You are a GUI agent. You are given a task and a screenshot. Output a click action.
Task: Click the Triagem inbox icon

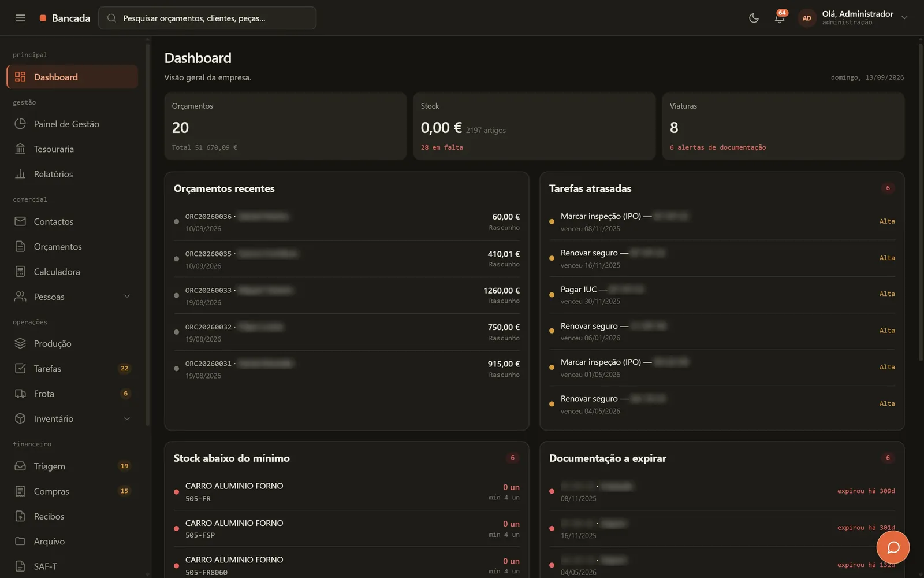tap(20, 466)
